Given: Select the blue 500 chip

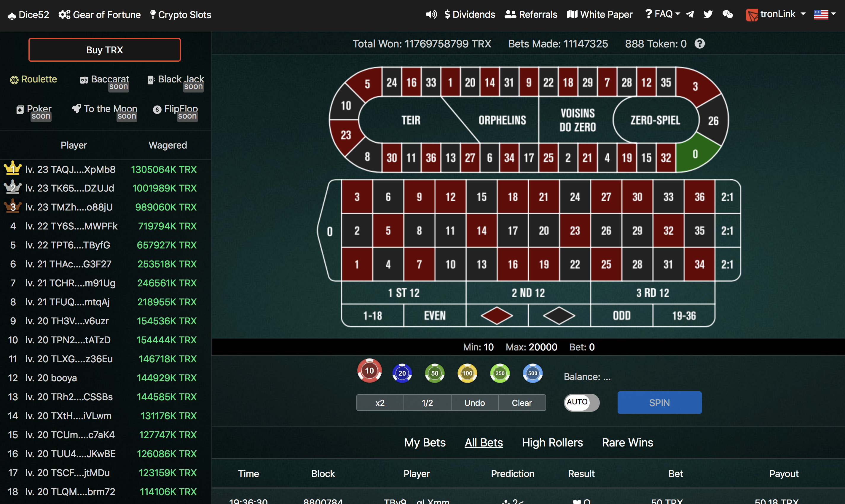Looking at the screenshot, I should click(x=532, y=373).
